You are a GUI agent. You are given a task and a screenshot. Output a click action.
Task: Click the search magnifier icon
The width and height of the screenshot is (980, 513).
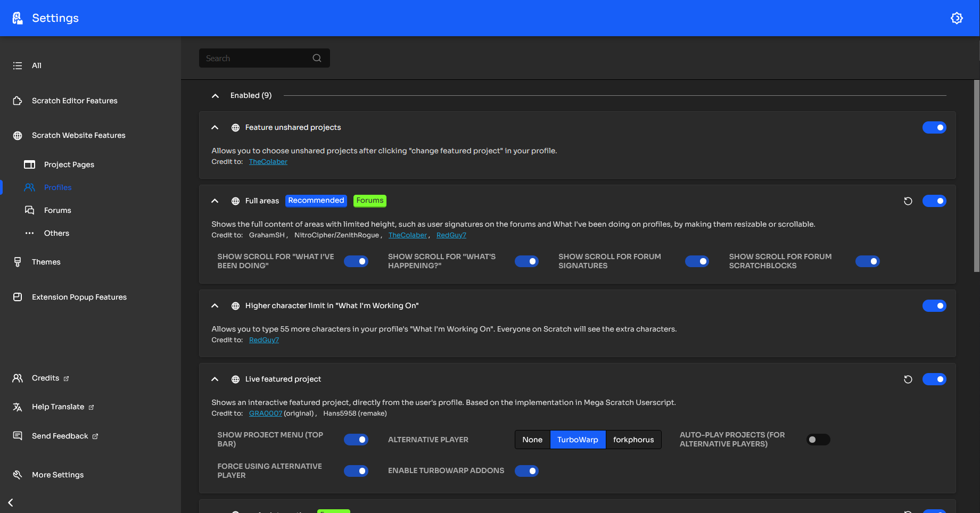pyautogui.click(x=317, y=58)
